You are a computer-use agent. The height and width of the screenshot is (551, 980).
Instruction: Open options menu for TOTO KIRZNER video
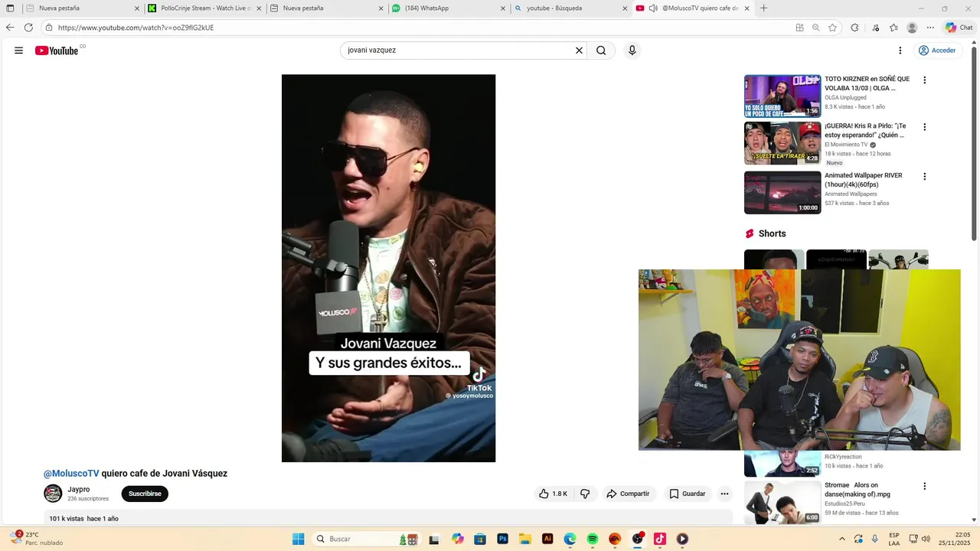pos(924,80)
